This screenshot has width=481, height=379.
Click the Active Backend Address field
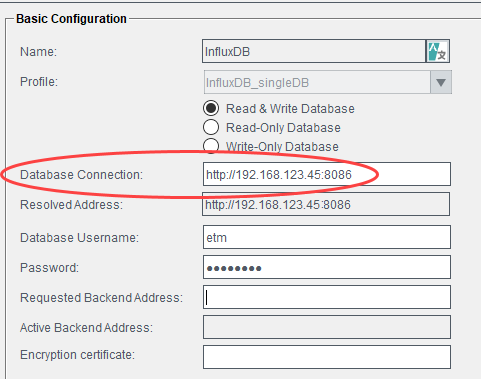327,327
